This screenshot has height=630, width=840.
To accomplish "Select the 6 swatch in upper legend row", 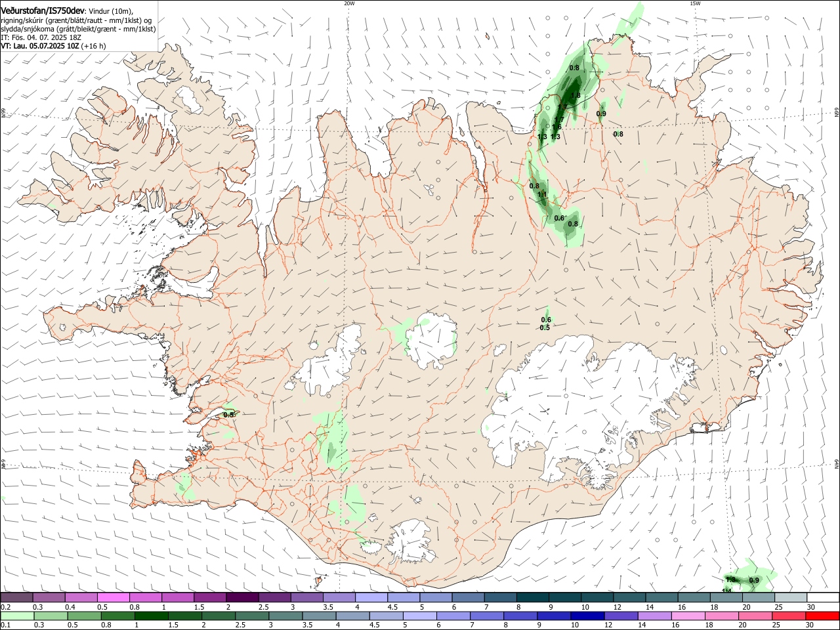I will (x=467, y=597).
